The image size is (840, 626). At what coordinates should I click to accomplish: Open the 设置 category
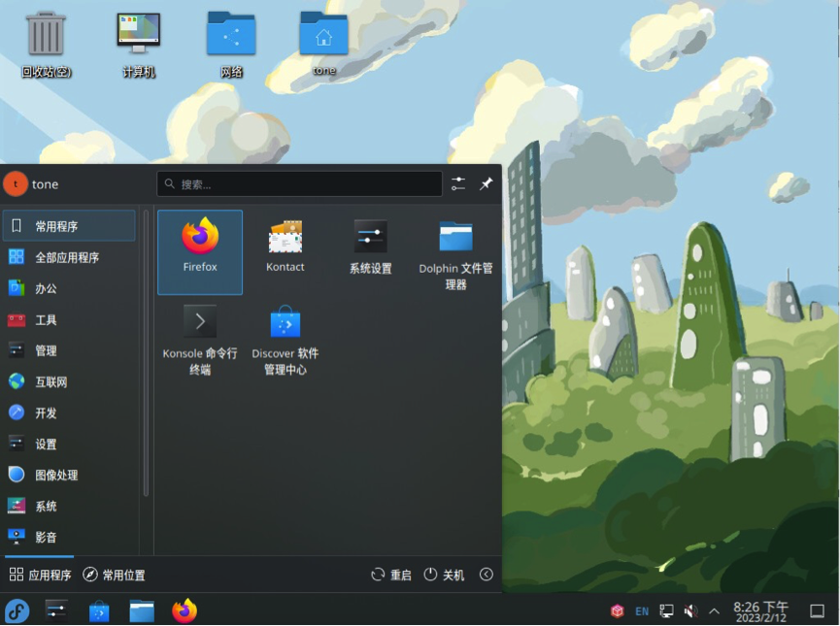(70, 444)
